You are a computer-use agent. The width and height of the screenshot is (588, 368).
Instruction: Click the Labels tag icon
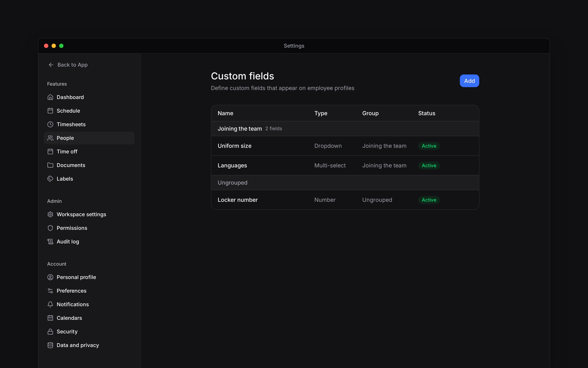(x=50, y=179)
